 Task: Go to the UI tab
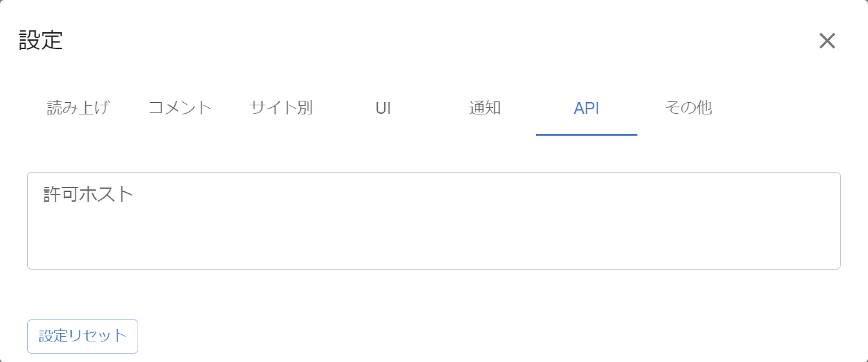point(383,108)
